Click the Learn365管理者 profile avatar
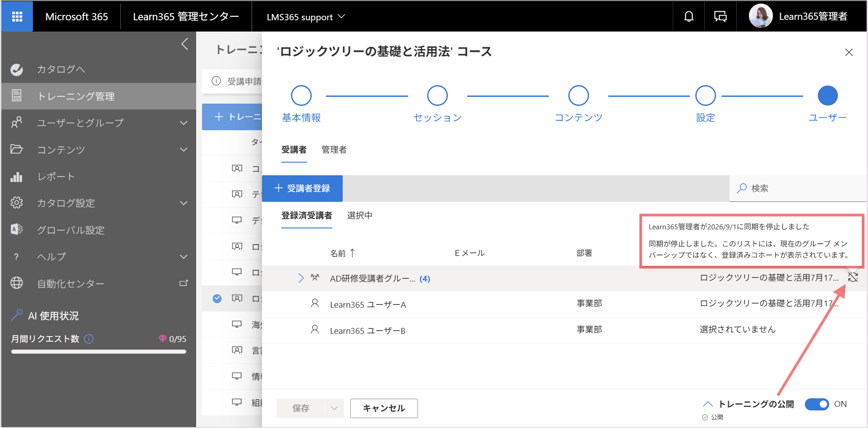The image size is (868, 428). pos(761,16)
